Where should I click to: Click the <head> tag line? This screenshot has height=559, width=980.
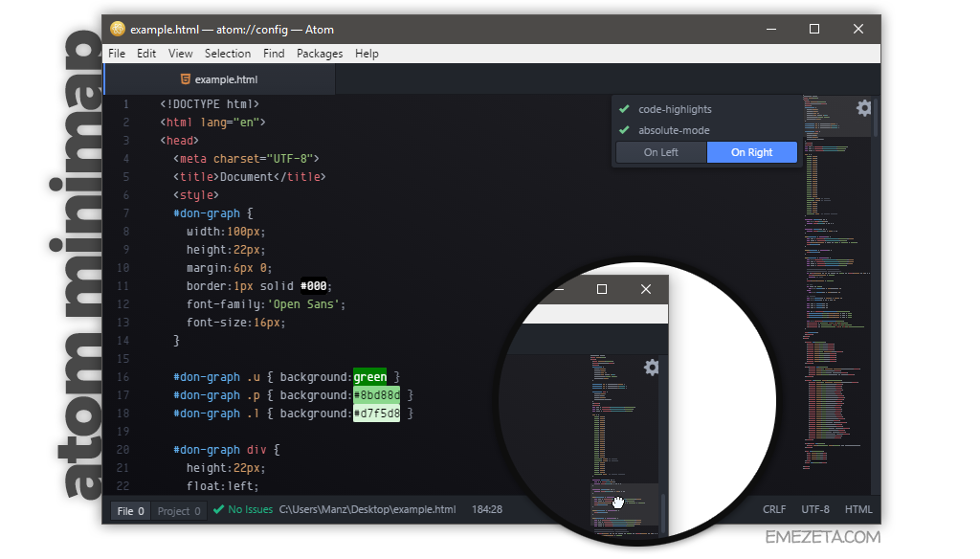(179, 140)
